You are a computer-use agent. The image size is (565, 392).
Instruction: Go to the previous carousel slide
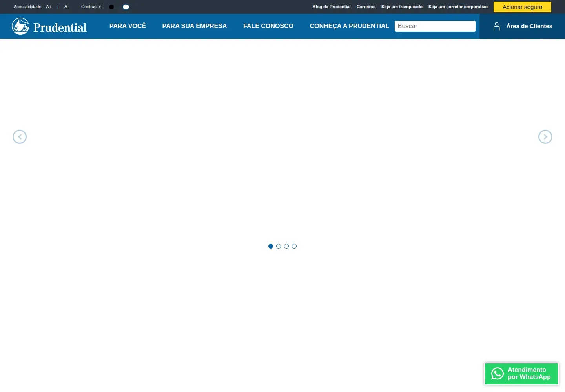pos(20,137)
